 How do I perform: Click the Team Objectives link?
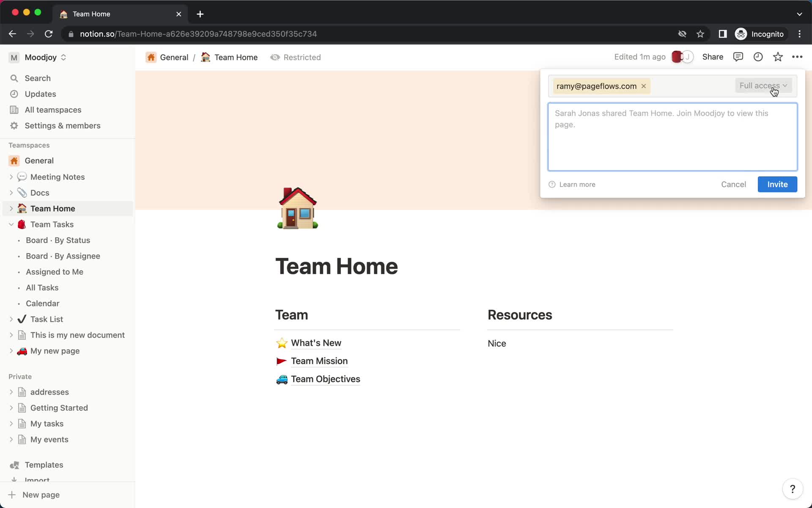(x=326, y=379)
